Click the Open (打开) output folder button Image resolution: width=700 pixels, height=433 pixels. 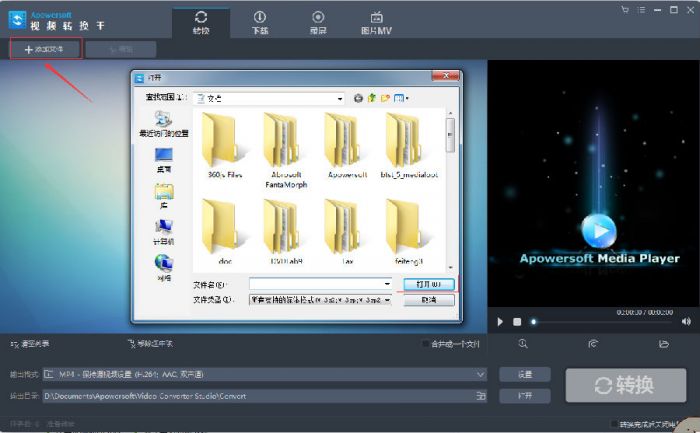[525, 396]
